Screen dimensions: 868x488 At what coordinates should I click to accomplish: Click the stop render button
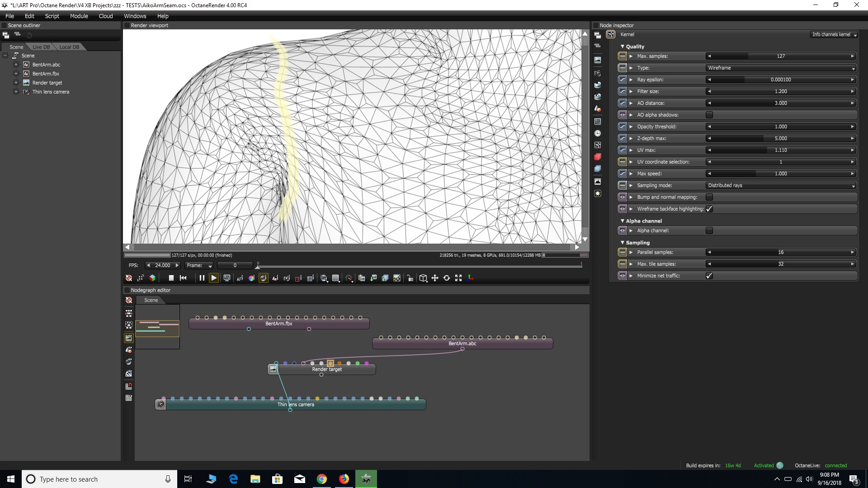tap(171, 278)
